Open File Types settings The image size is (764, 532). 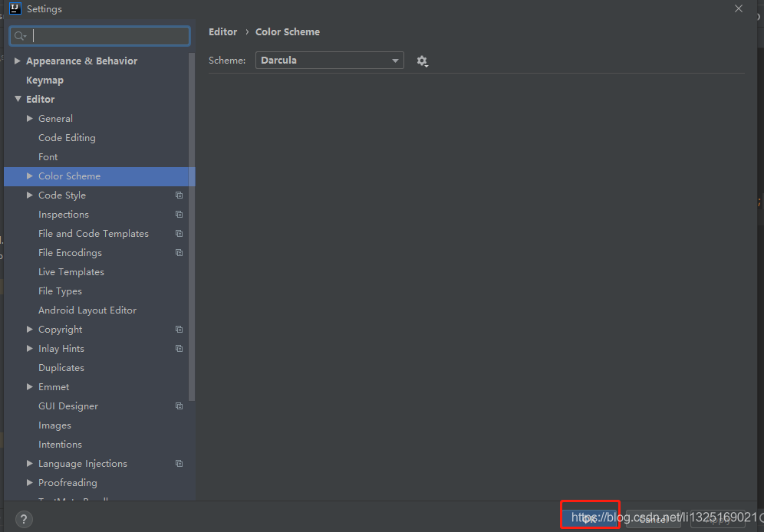(x=60, y=291)
